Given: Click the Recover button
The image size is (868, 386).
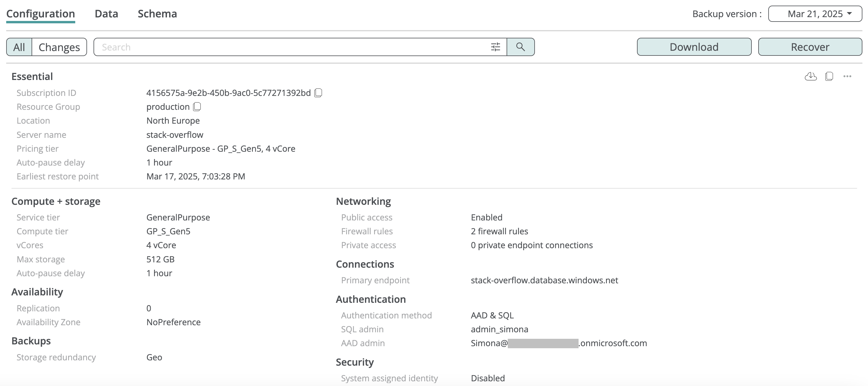Looking at the screenshot, I should (x=810, y=47).
